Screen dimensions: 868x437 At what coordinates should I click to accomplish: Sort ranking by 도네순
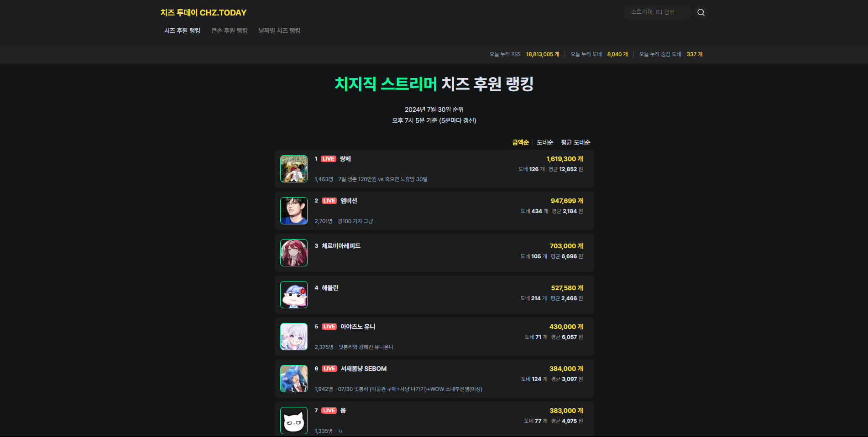tap(545, 142)
